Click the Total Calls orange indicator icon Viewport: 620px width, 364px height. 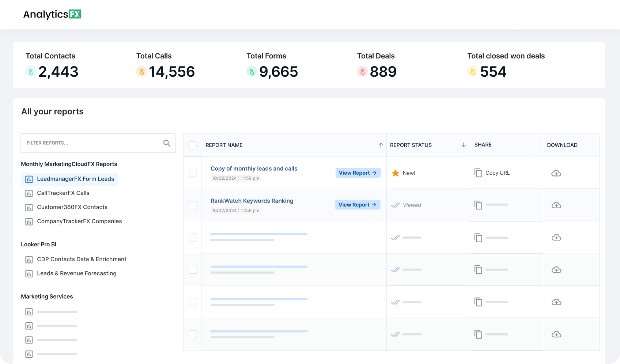141,72
